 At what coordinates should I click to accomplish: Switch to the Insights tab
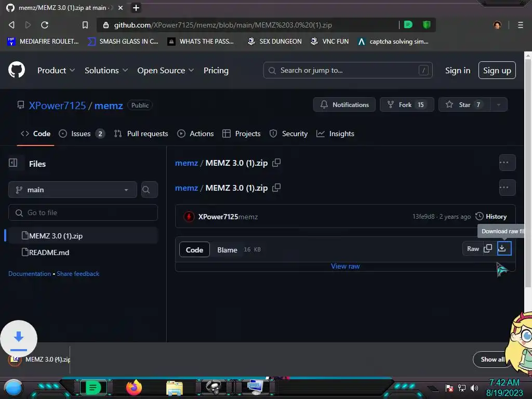click(x=335, y=134)
